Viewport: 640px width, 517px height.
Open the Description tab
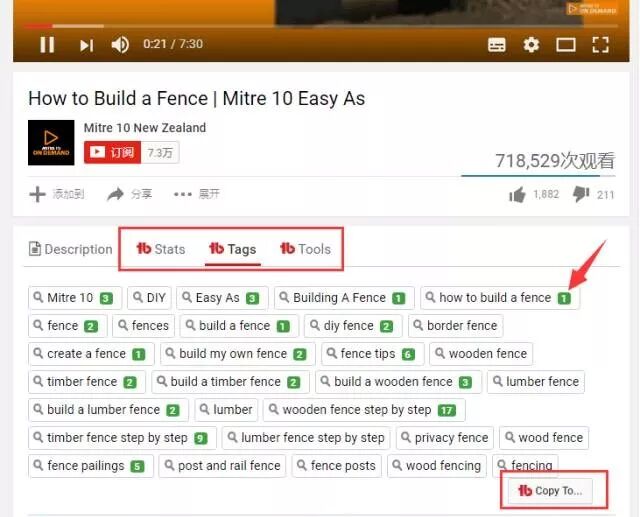71,249
